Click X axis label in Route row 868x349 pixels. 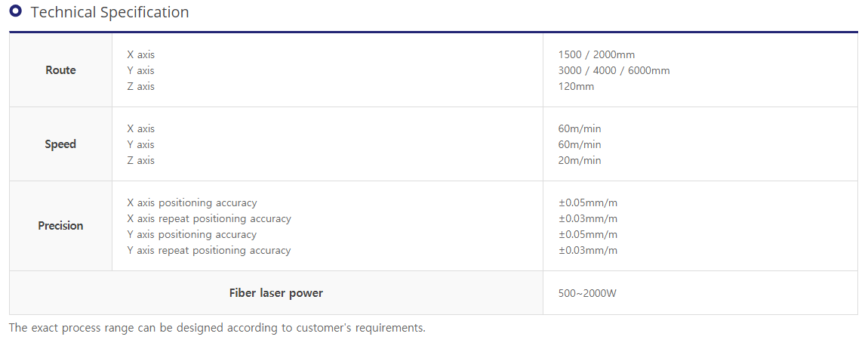141,55
